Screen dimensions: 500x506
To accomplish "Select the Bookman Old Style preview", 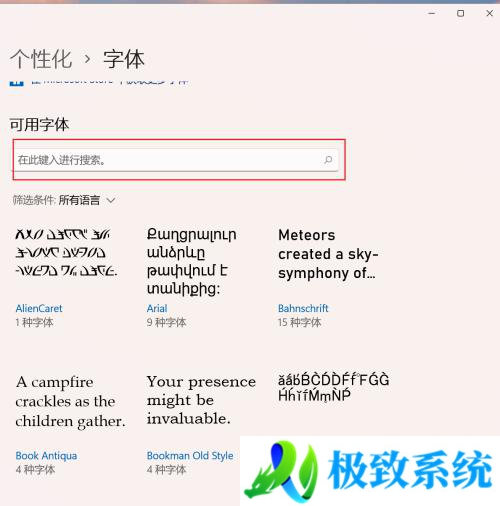I will click(x=201, y=400).
